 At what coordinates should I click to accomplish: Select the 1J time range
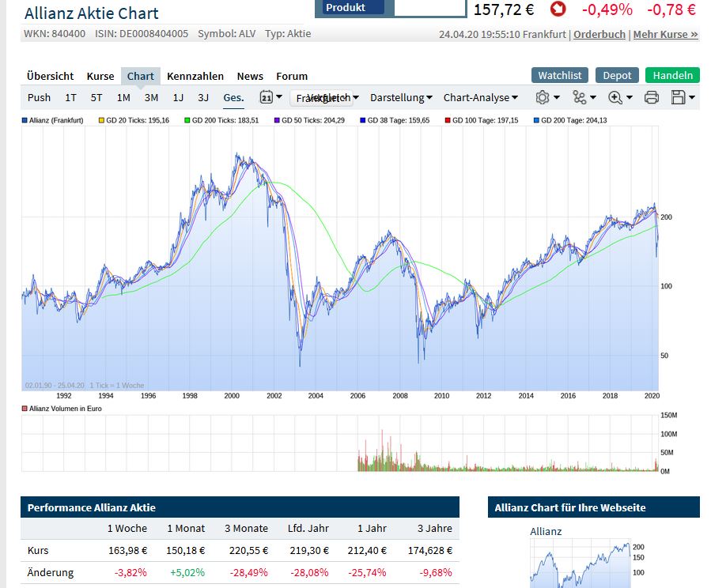(178, 97)
